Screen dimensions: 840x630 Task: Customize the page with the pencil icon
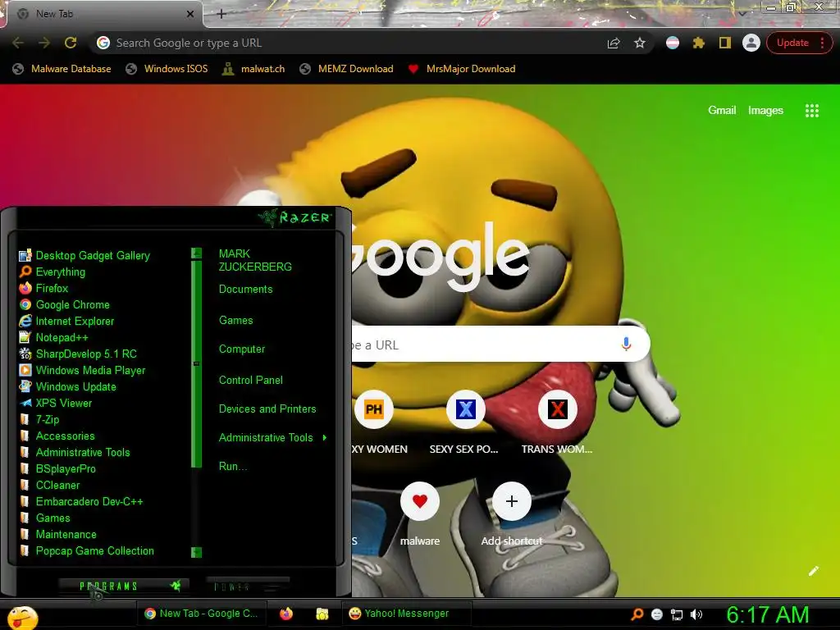coord(813,571)
